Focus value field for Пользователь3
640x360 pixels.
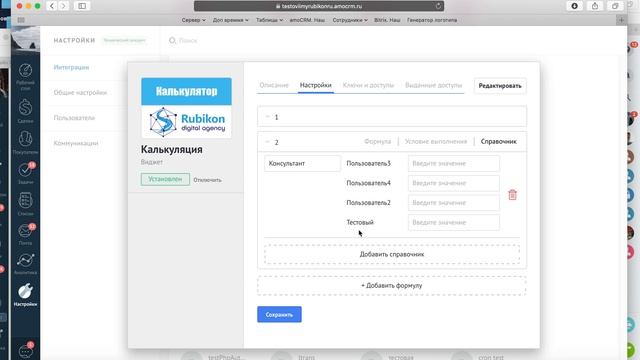click(x=453, y=163)
